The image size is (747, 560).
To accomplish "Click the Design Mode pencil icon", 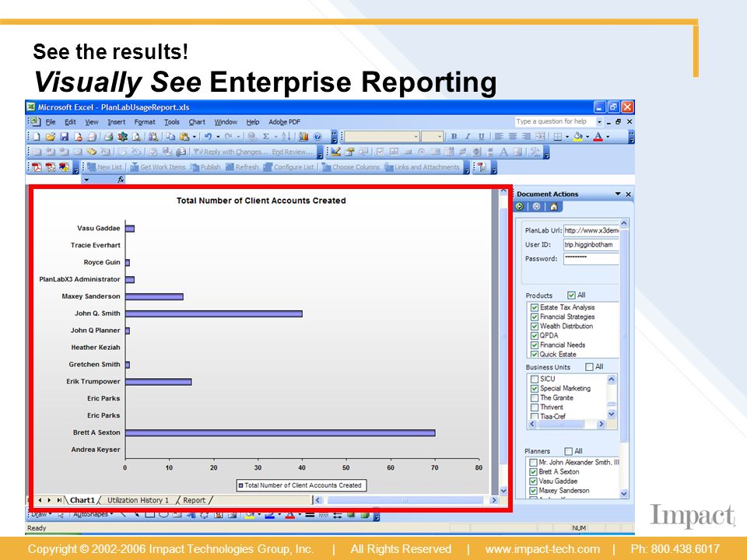I will tap(336, 152).
